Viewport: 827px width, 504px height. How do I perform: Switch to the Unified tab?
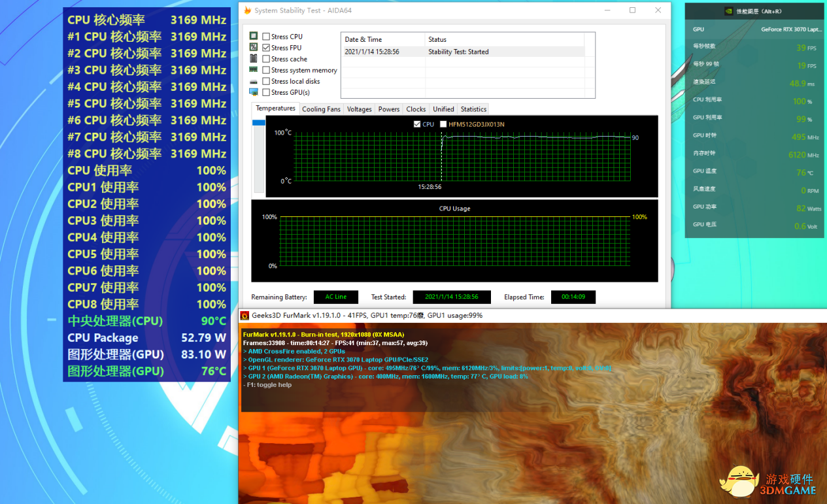pyautogui.click(x=443, y=109)
